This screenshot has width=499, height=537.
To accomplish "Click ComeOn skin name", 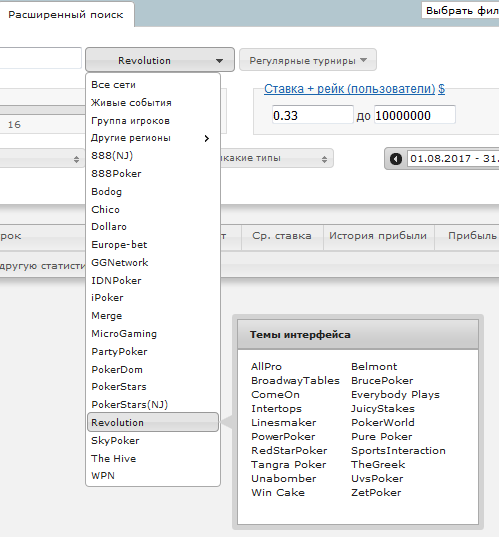I will (x=275, y=395).
